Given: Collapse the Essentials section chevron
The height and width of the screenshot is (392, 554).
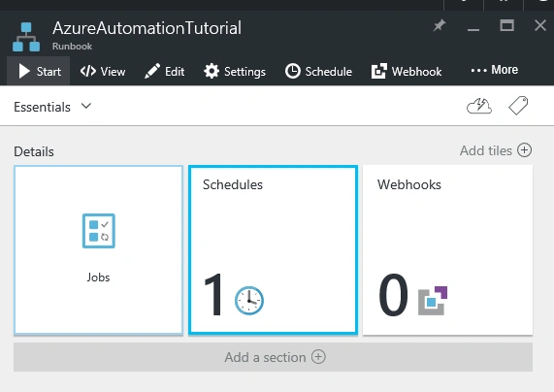Looking at the screenshot, I should tap(86, 106).
